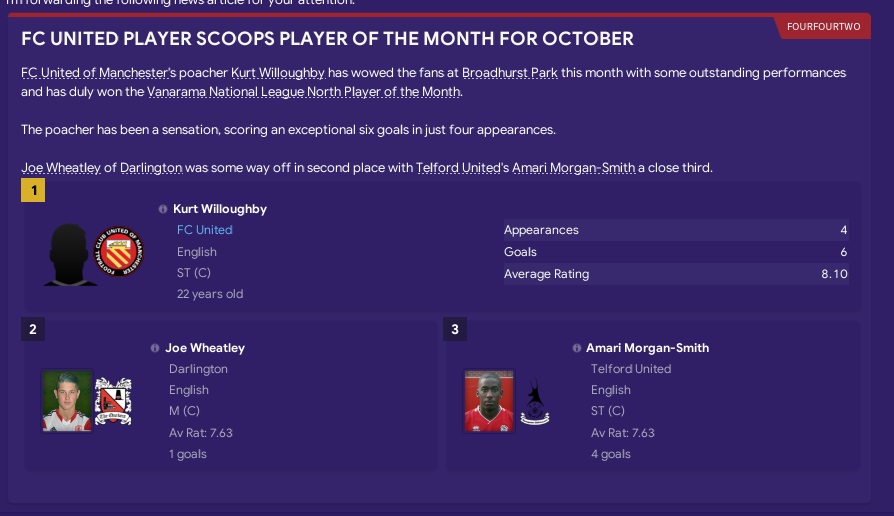
Task: Click info icon beside Amari Morgan-Smith name
Action: [577, 348]
